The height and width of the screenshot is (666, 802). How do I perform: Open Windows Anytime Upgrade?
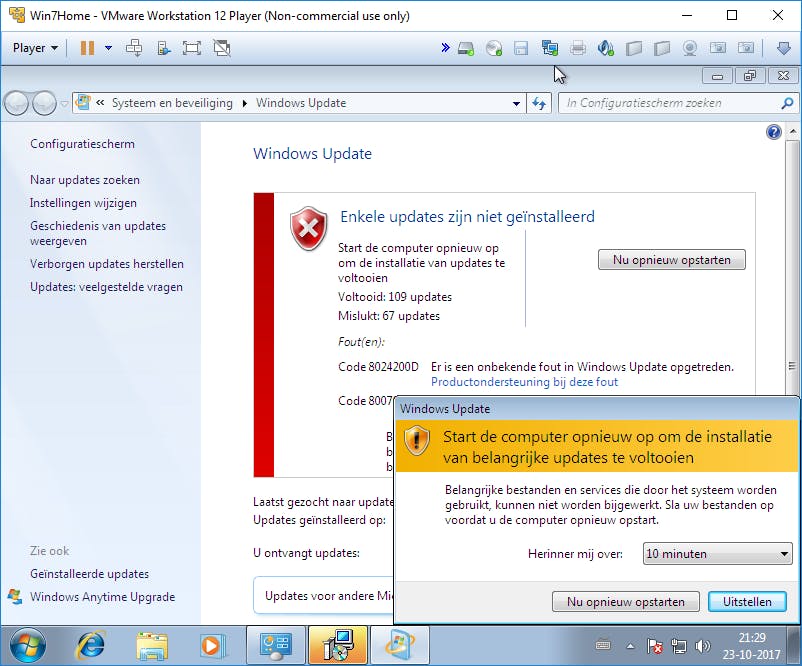pos(102,596)
